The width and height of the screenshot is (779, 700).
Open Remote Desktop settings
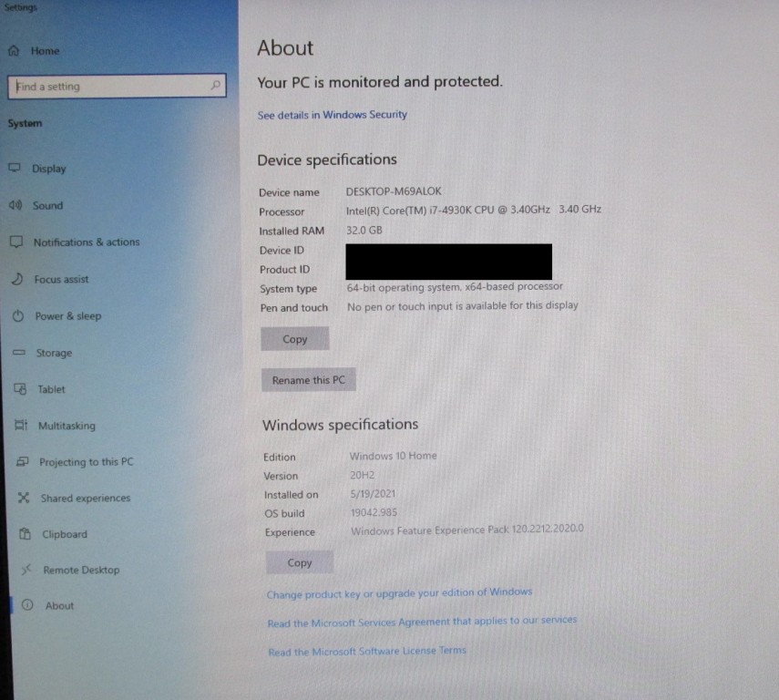click(x=81, y=570)
